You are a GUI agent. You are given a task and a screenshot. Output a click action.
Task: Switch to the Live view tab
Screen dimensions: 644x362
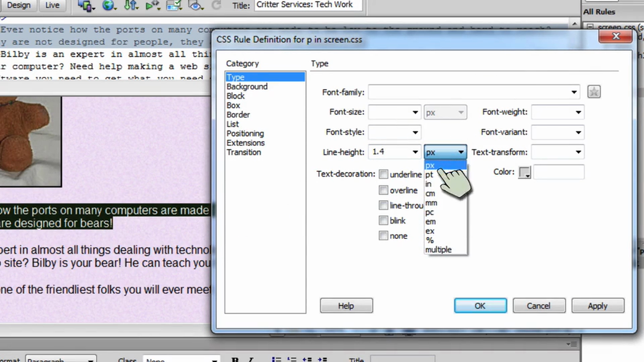tap(52, 5)
